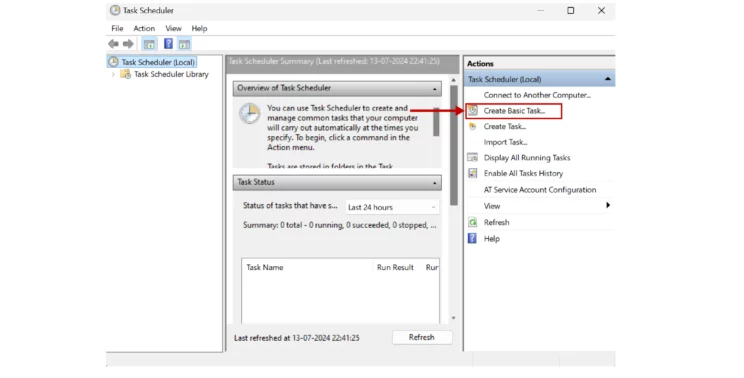Click the center pane vertical scrollbar thumb
This screenshot has width=744, height=378.
point(454,145)
